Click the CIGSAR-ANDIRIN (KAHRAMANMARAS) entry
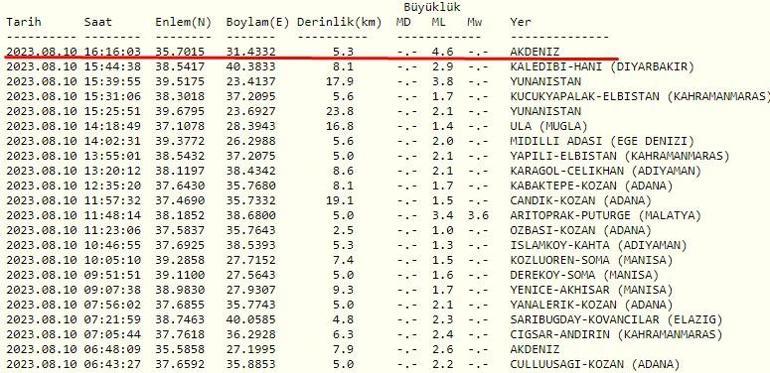The image size is (770, 373). click(x=616, y=335)
